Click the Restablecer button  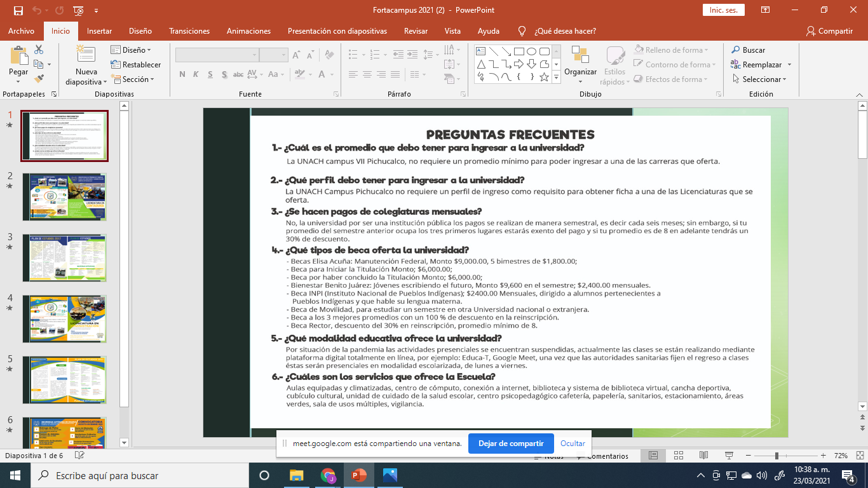pos(135,64)
